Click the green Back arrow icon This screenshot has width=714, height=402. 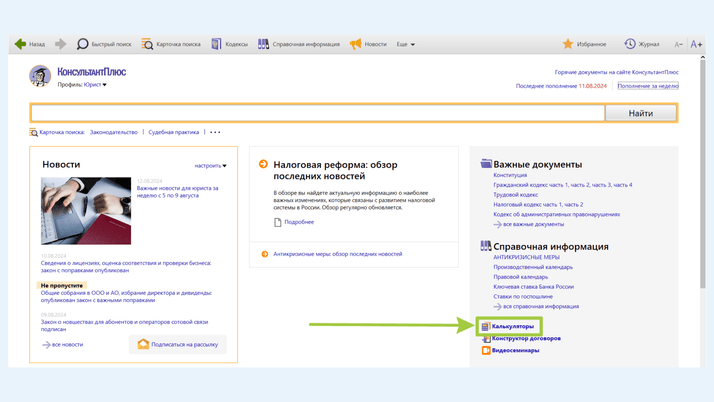[x=20, y=44]
